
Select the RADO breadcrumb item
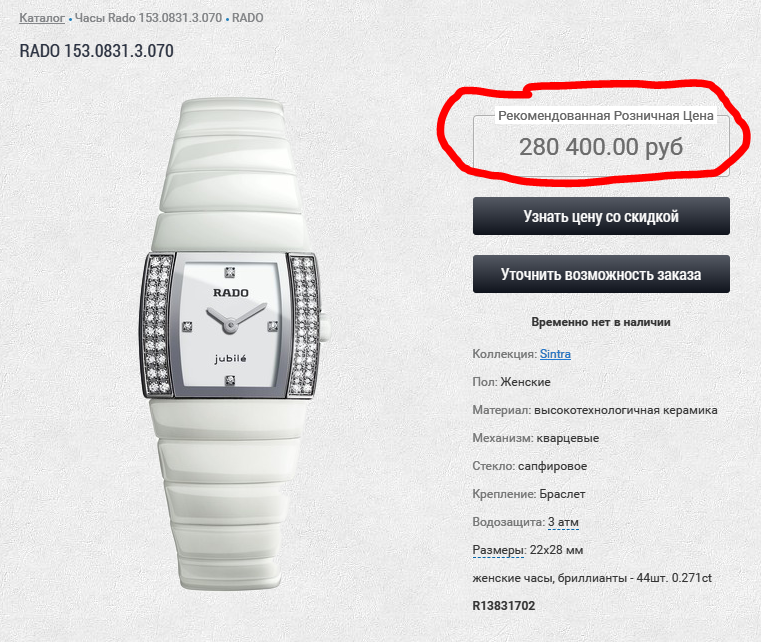[x=248, y=18]
